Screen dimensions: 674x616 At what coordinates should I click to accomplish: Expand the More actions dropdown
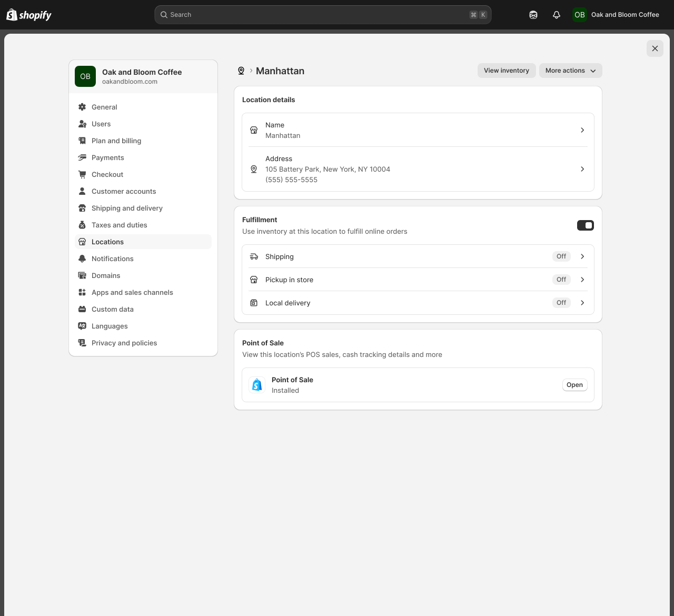pyautogui.click(x=571, y=71)
